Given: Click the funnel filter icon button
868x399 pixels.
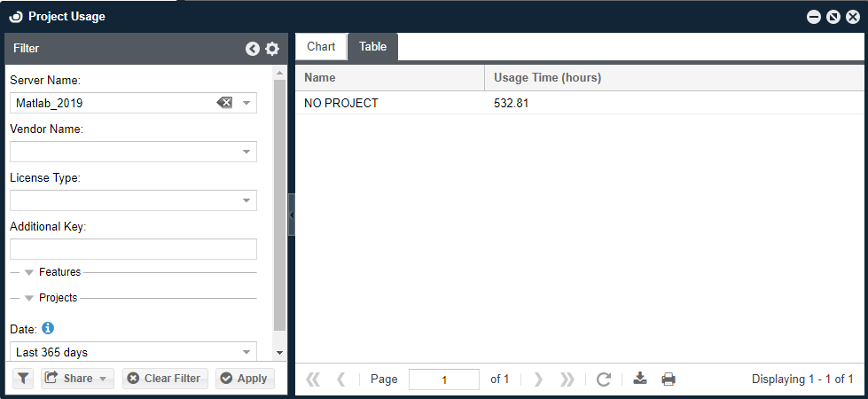Looking at the screenshot, I should pyautogui.click(x=23, y=379).
